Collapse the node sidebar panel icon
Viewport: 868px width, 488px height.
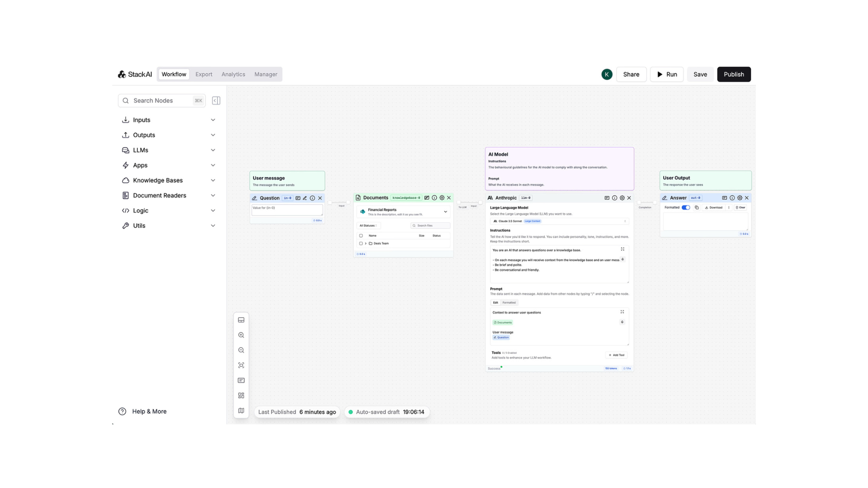(216, 100)
